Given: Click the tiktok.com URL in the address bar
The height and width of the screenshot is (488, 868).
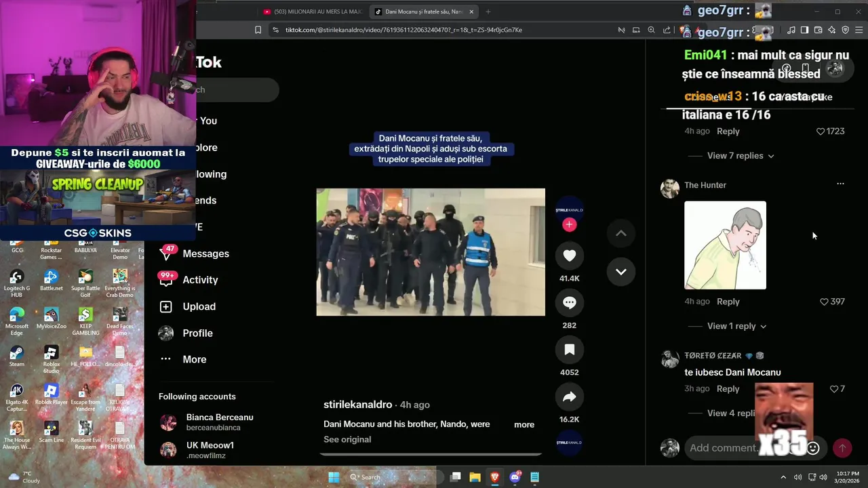Looking at the screenshot, I should click(403, 30).
